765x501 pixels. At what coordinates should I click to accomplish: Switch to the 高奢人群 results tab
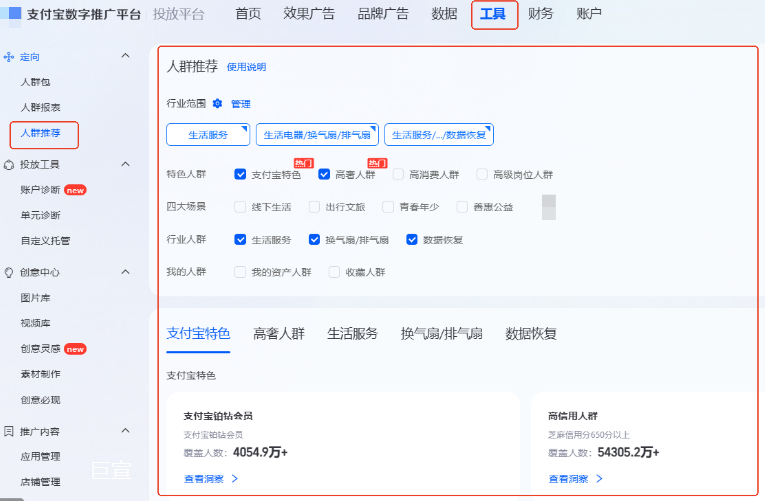pos(279,334)
